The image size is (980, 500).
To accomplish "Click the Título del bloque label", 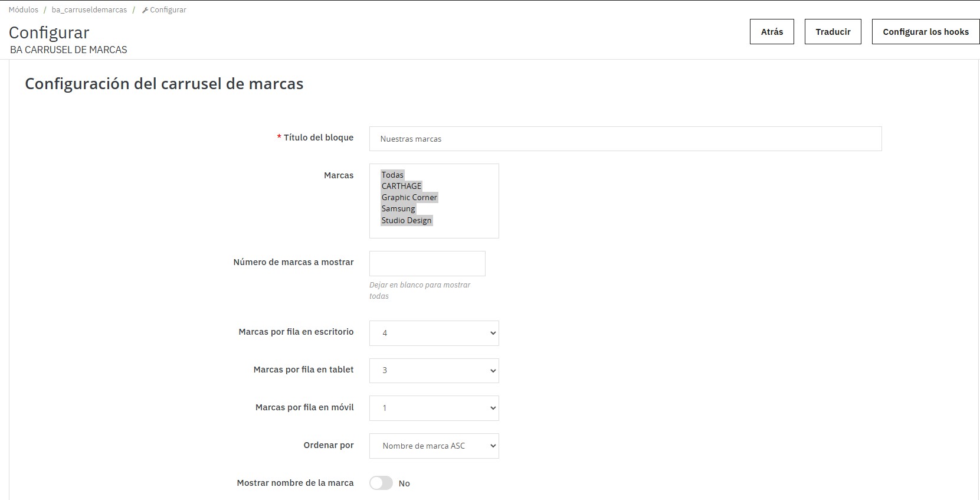I will pos(318,138).
